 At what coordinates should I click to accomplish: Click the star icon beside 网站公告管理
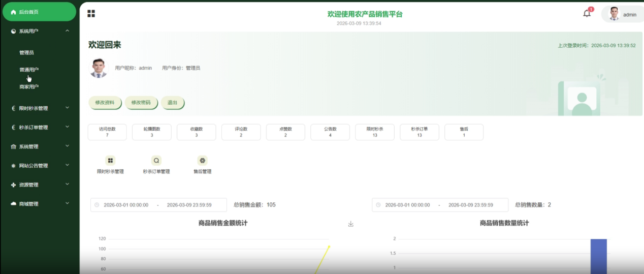[x=13, y=166]
